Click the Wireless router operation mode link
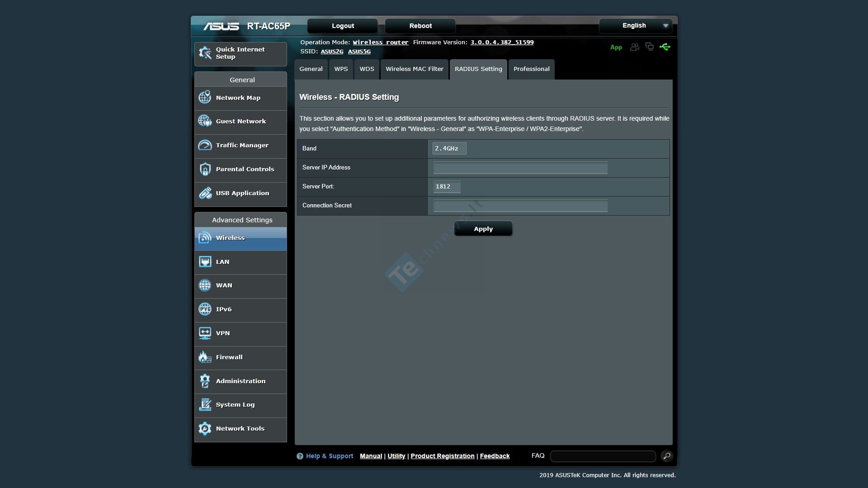 381,42
